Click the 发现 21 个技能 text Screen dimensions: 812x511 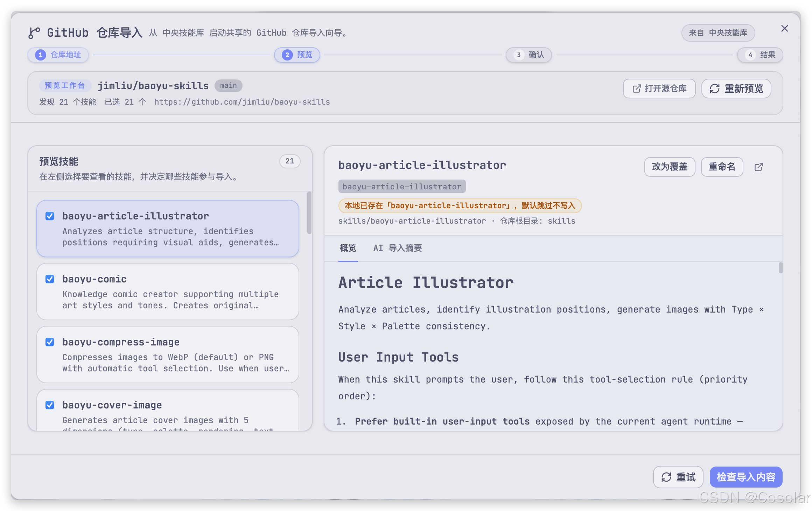click(x=67, y=102)
